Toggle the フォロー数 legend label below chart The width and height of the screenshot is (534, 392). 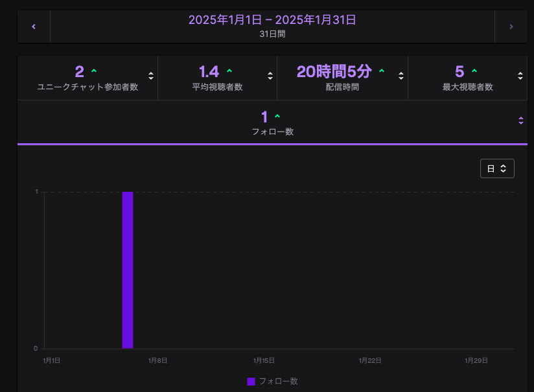(x=278, y=382)
